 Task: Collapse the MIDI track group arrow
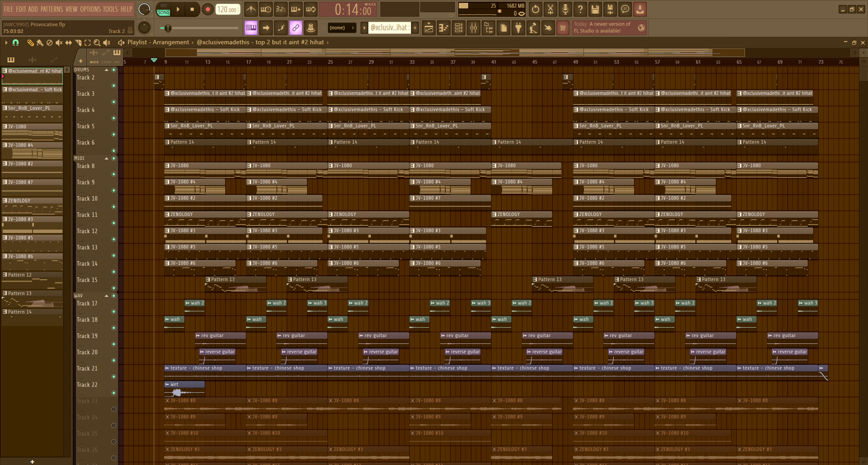point(107,159)
